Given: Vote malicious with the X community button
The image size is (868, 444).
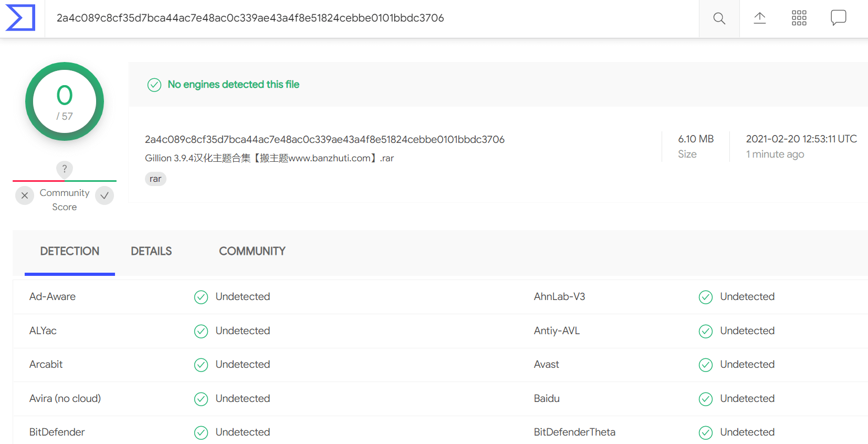Looking at the screenshot, I should (25, 195).
